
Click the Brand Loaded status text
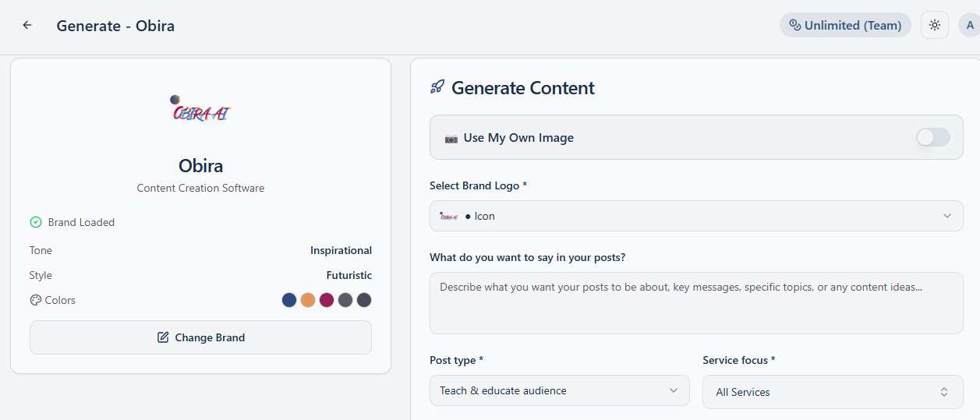click(81, 222)
